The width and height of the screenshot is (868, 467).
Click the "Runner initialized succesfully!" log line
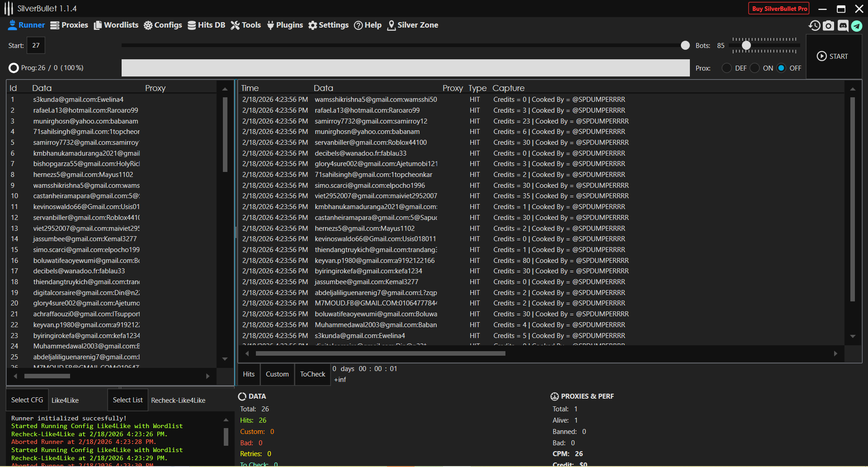[69, 419]
